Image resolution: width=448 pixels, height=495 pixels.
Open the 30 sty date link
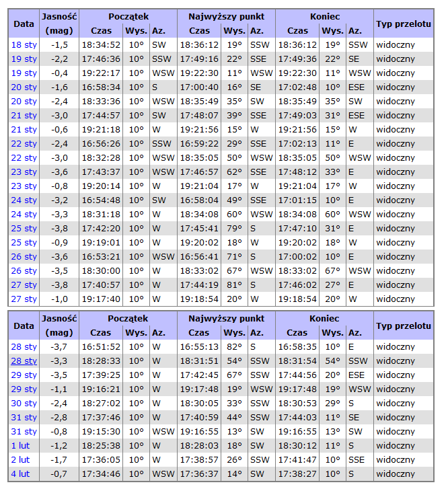coord(24,404)
